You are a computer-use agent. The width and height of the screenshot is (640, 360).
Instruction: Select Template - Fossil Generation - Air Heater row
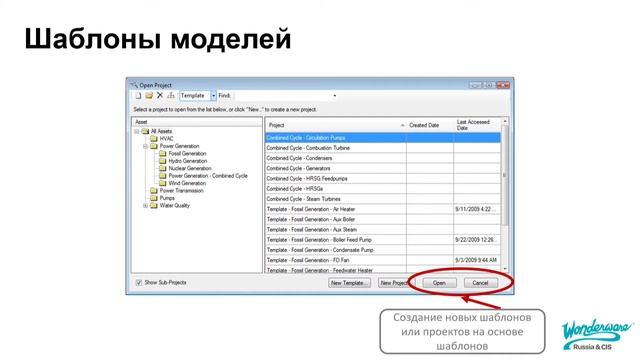383,209
